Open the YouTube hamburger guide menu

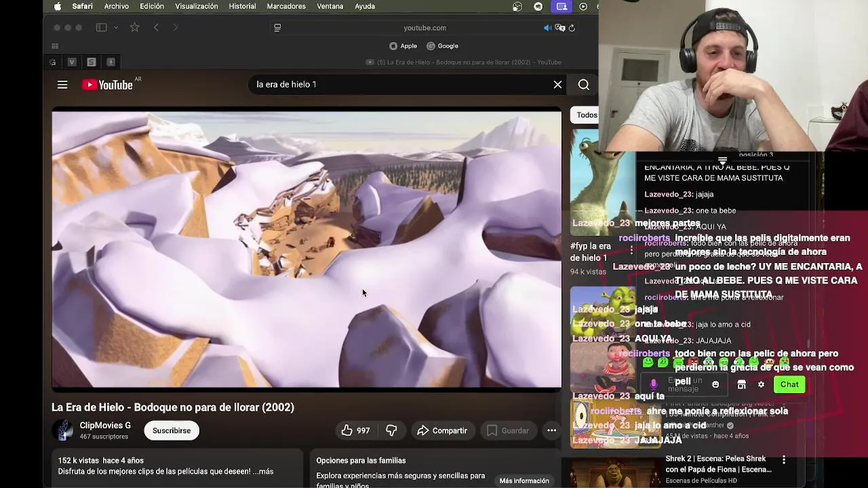(x=62, y=85)
